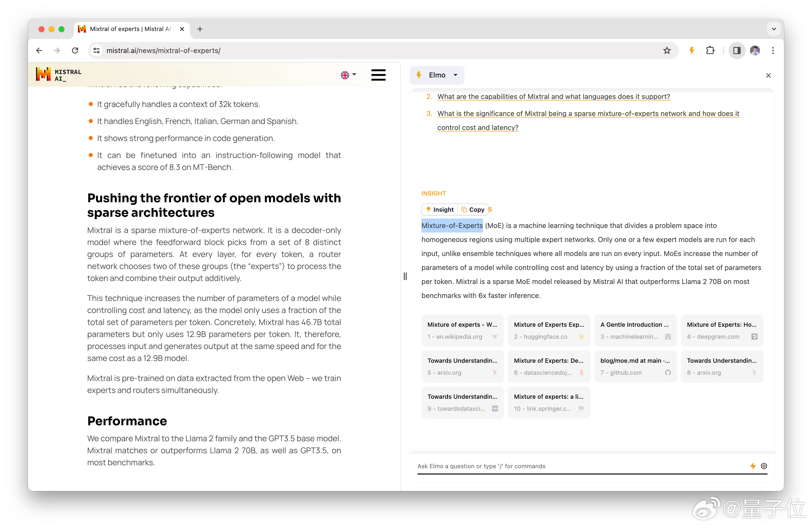Click the en.wikipedia.org result tile
Viewport: 812px width, 528px height.
click(x=462, y=330)
